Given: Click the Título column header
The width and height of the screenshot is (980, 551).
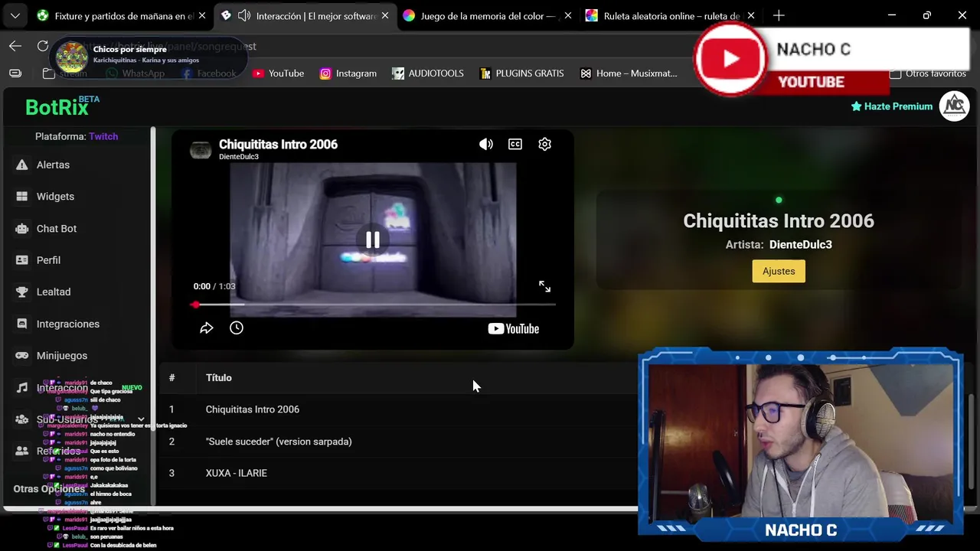Looking at the screenshot, I should [219, 378].
